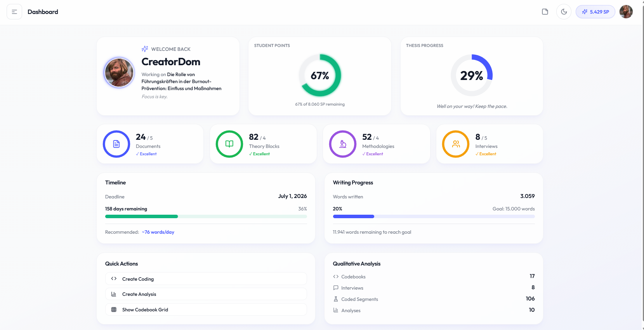Viewport: 644px width, 330px height.
Task: Click the Theory Blocks book icon
Action: coord(229,144)
